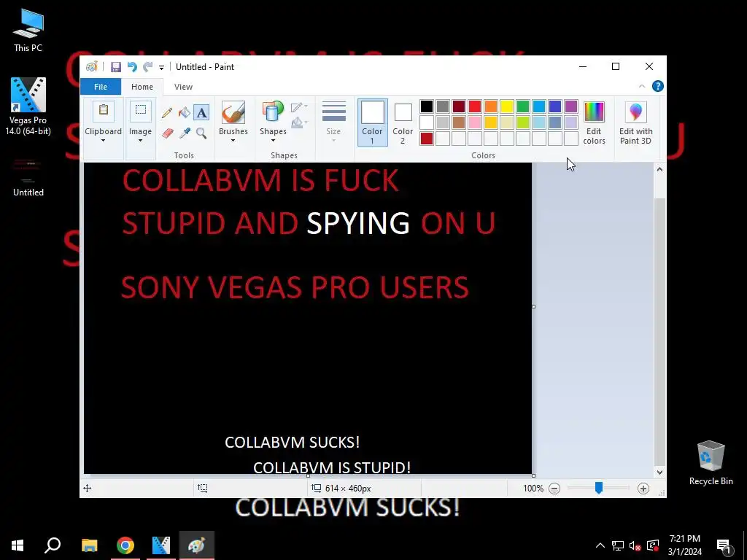Open Customize Quick Access Toolbar dropdown
747x560 pixels.
pos(161,68)
